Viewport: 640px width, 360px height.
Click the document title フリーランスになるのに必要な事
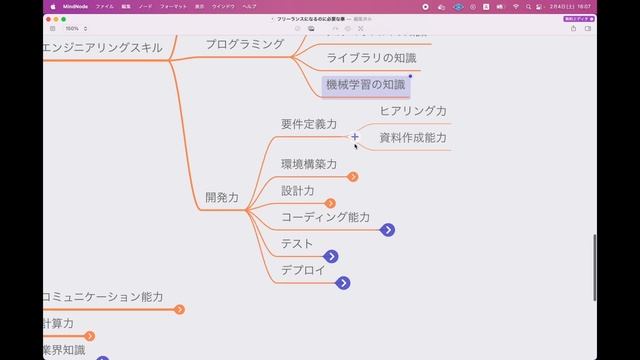[311, 19]
